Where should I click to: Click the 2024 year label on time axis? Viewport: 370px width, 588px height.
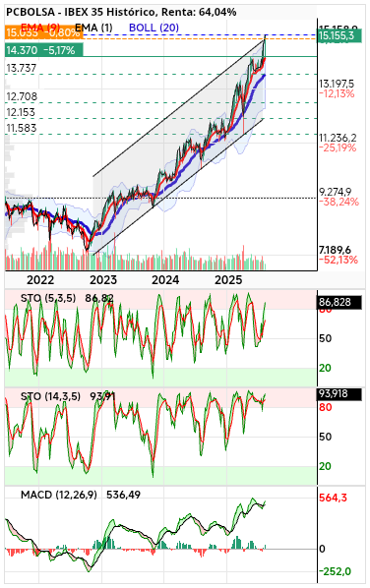click(165, 280)
